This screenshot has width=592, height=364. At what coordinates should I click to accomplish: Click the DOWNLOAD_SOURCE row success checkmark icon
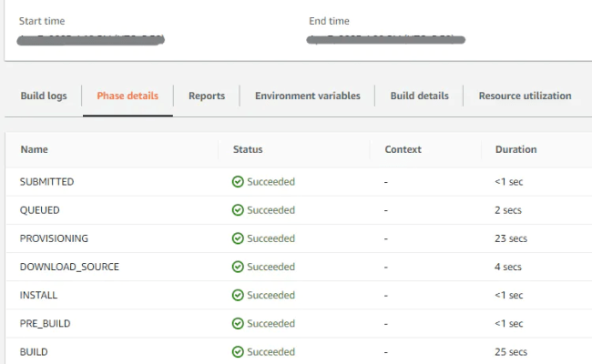point(238,267)
